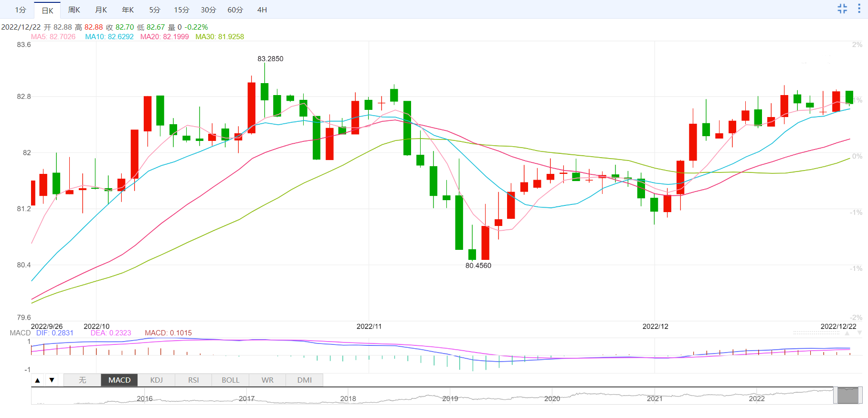Show the DMI indicator
Screen dimensions: 868x418
[305, 380]
